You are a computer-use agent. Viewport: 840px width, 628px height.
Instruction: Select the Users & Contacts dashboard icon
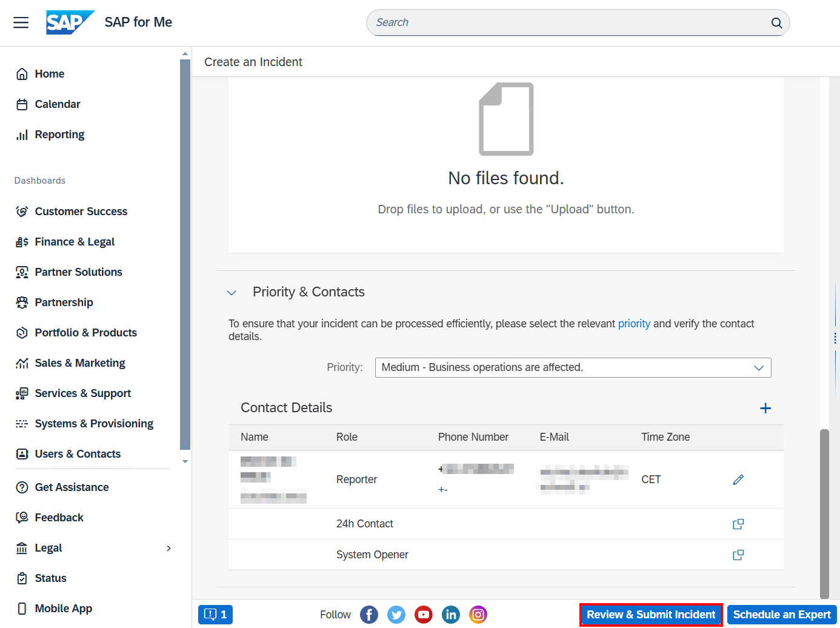click(x=22, y=453)
